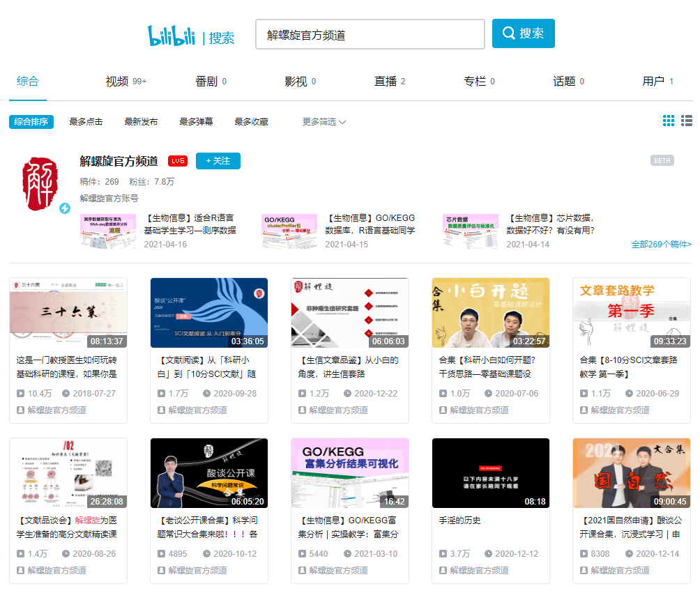Open SCI文献阅读 thumbnail 03:36:05
This screenshot has width=700, height=593.
click(209, 313)
